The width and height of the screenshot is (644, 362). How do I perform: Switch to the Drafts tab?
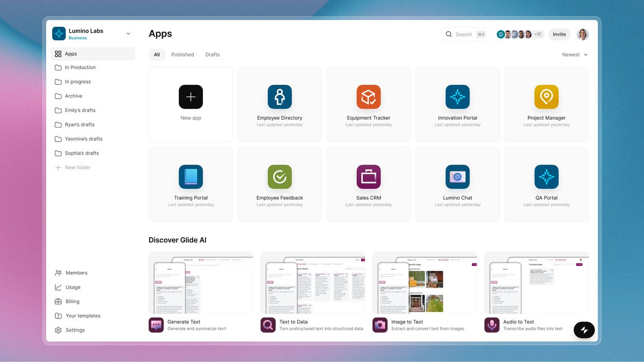[212, 54]
